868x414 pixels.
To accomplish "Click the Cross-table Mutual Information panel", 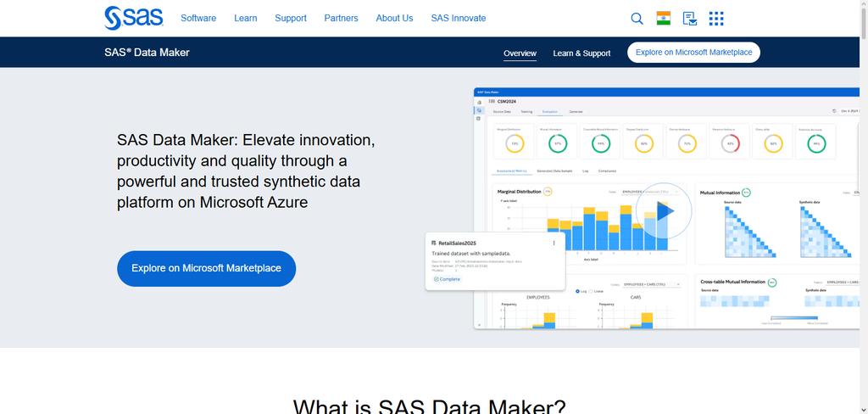I will (776, 301).
